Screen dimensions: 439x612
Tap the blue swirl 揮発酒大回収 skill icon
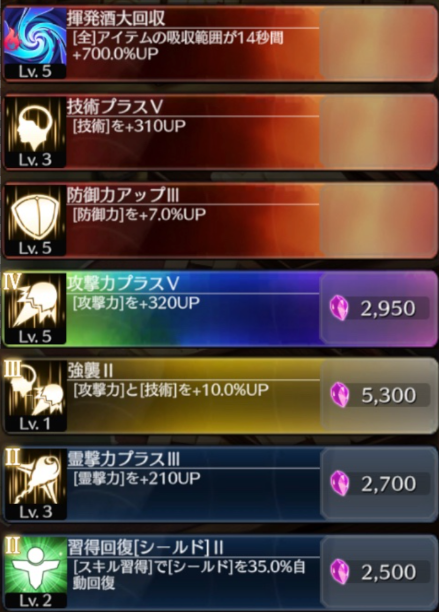35,42
